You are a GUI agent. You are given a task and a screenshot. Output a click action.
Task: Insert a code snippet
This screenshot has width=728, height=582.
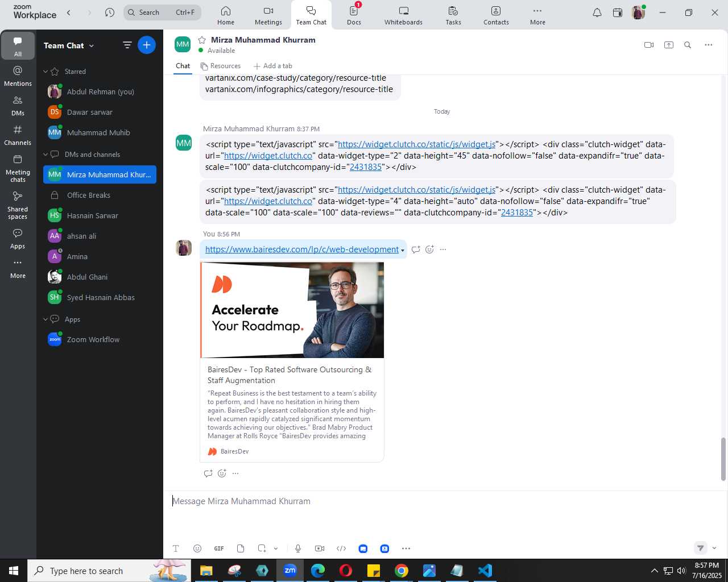[x=341, y=548]
